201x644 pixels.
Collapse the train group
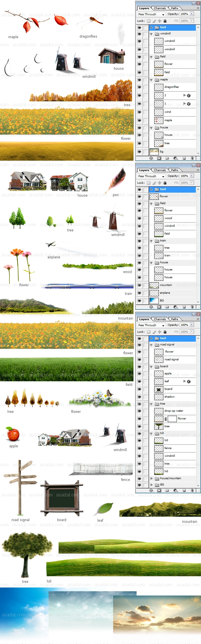coord(151,241)
